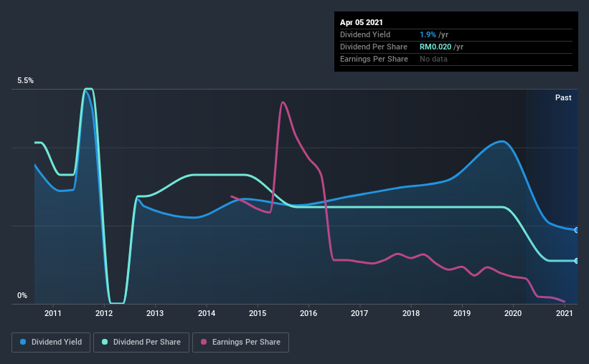Click the teal Dividend Per Share legend dot
Screen dimensions: 589x364
pos(105,342)
